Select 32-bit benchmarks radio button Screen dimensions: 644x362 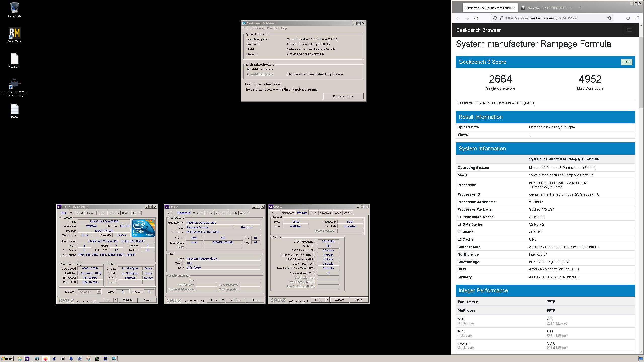248,69
